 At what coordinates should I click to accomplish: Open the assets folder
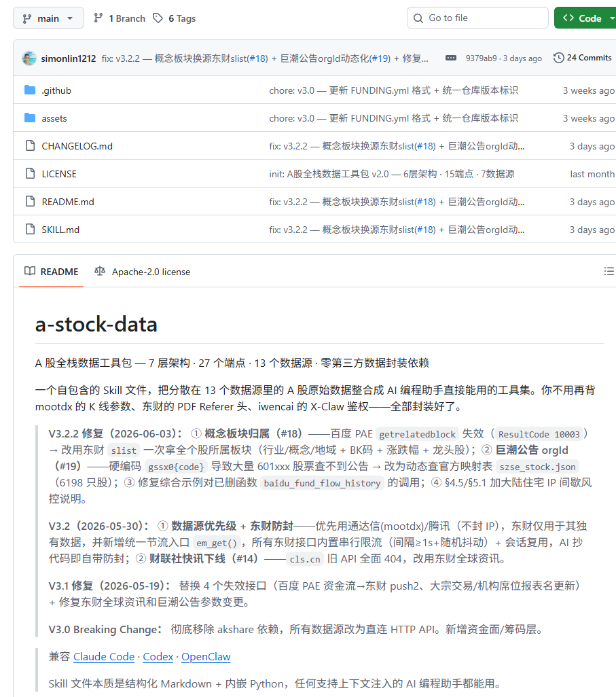pos(54,118)
